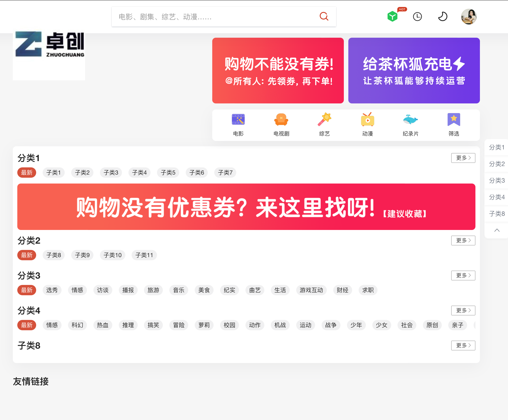The image size is (508, 420).
Task: Open the red shopping coupon banner
Action: pos(278,71)
